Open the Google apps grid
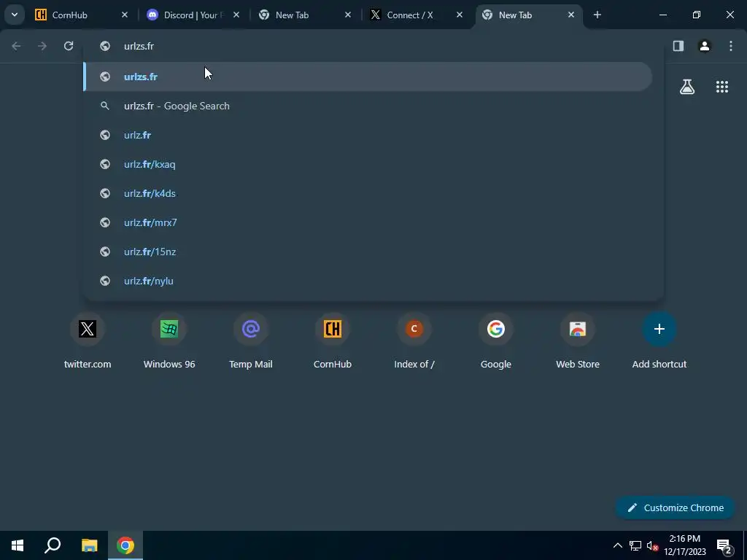This screenshot has width=747, height=560. pyautogui.click(x=721, y=87)
